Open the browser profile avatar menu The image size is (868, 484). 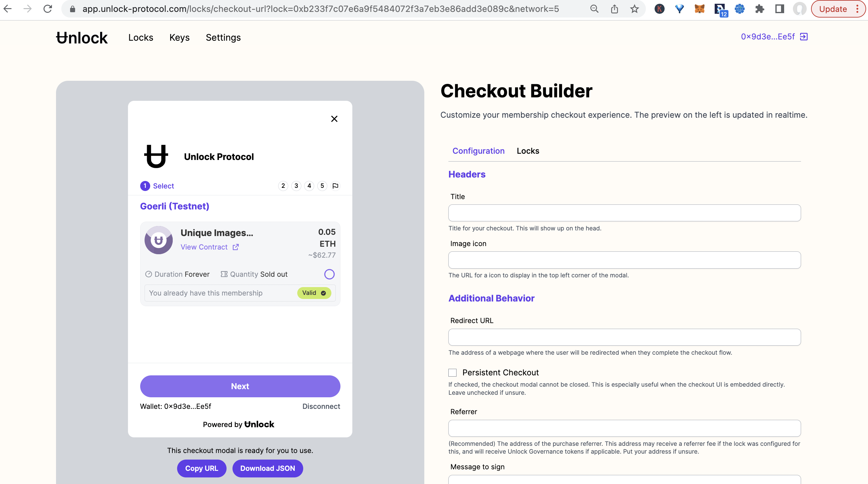(800, 9)
